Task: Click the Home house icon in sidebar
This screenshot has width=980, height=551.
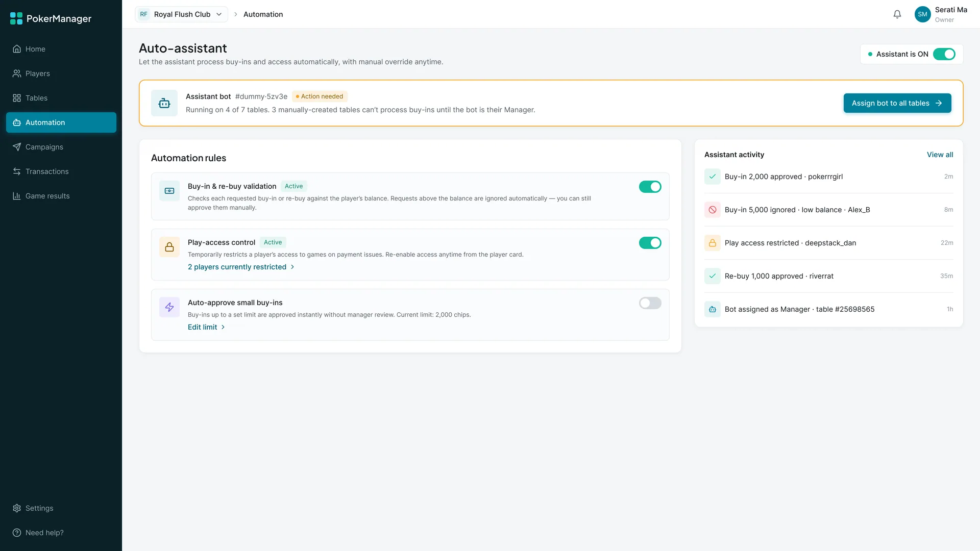Action: coord(17,49)
